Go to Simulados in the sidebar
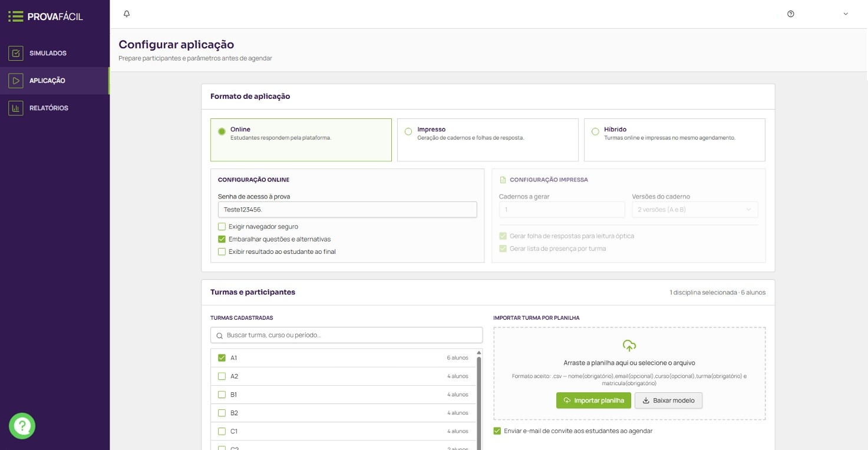 tap(55, 53)
